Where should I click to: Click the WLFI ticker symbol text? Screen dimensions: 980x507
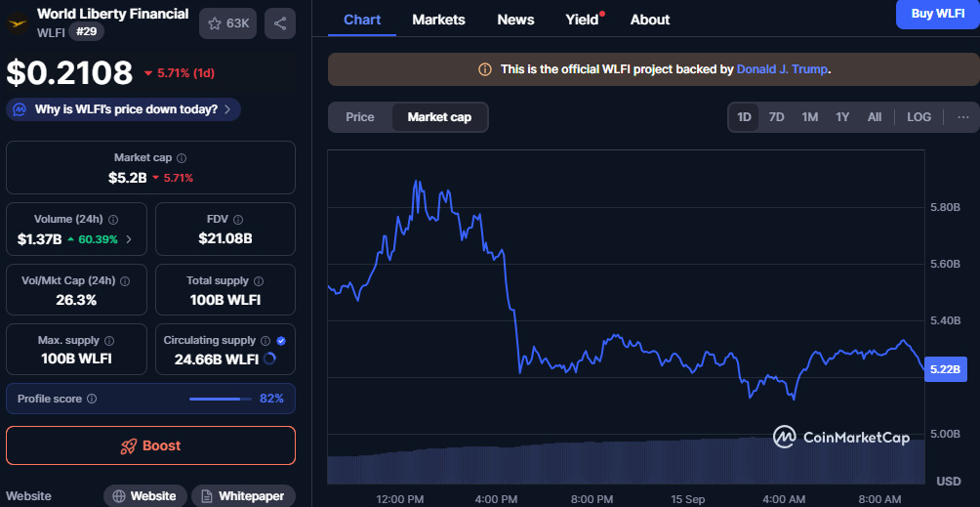51,32
